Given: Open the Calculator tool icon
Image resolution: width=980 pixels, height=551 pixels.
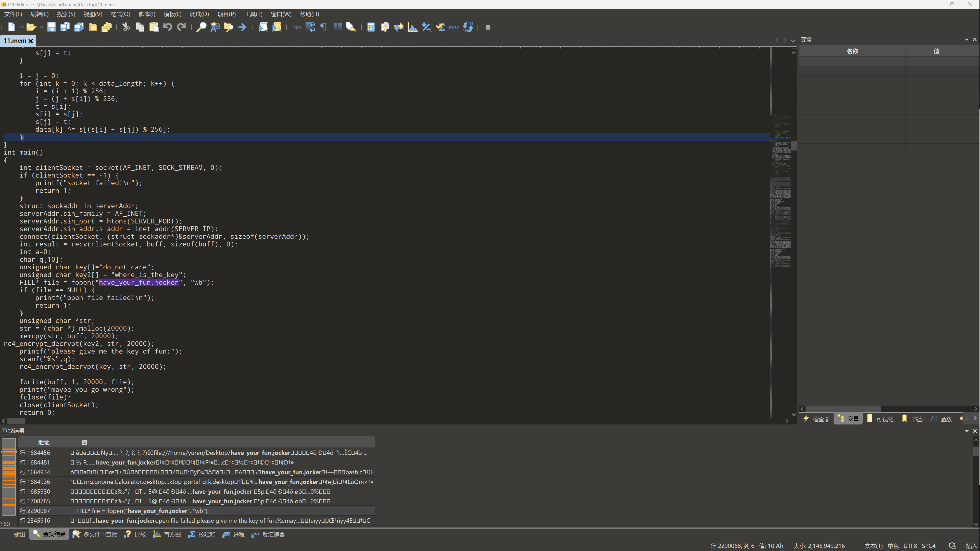Looking at the screenshot, I should pyautogui.click(x=371, y=27).
